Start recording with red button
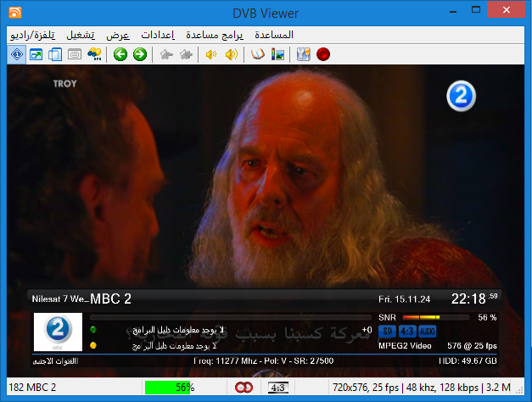The height and width of the screenshot is (402, 532). click(323, 54)
